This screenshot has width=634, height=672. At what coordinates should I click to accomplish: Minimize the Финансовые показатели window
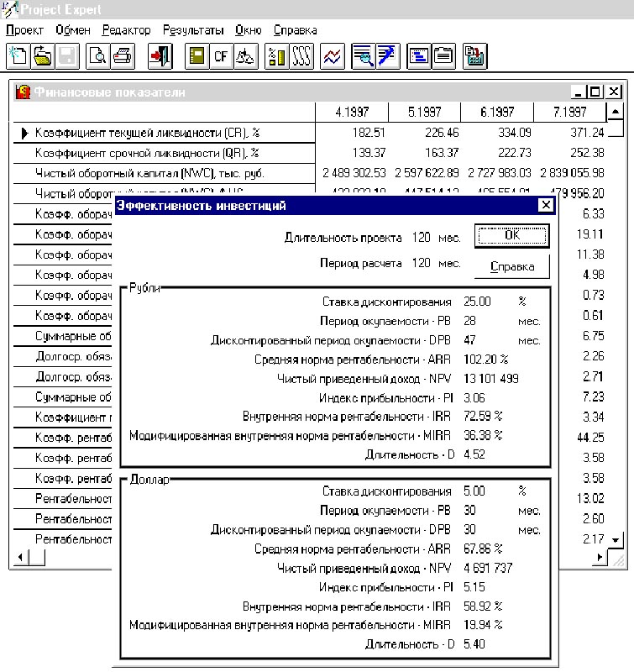point(579,92)
